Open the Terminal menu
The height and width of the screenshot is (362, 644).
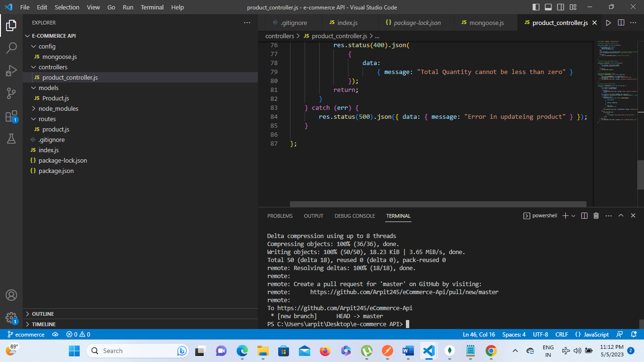coord(152,7)
